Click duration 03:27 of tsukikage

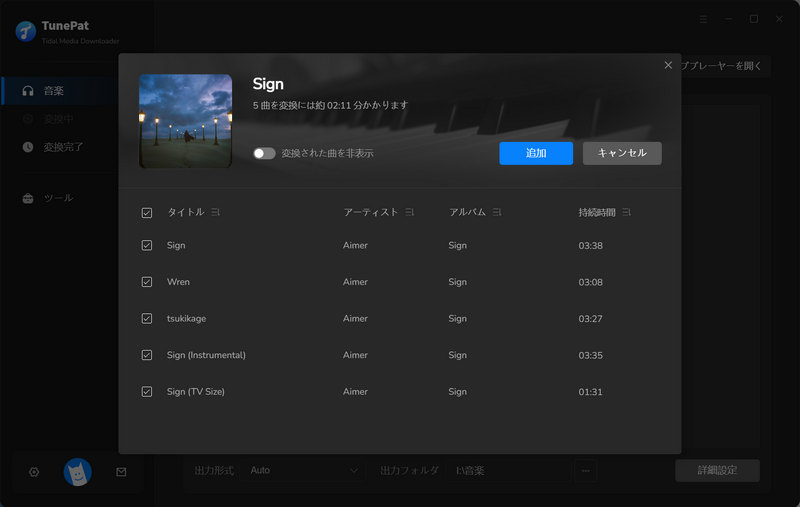(x=590, y=319)
